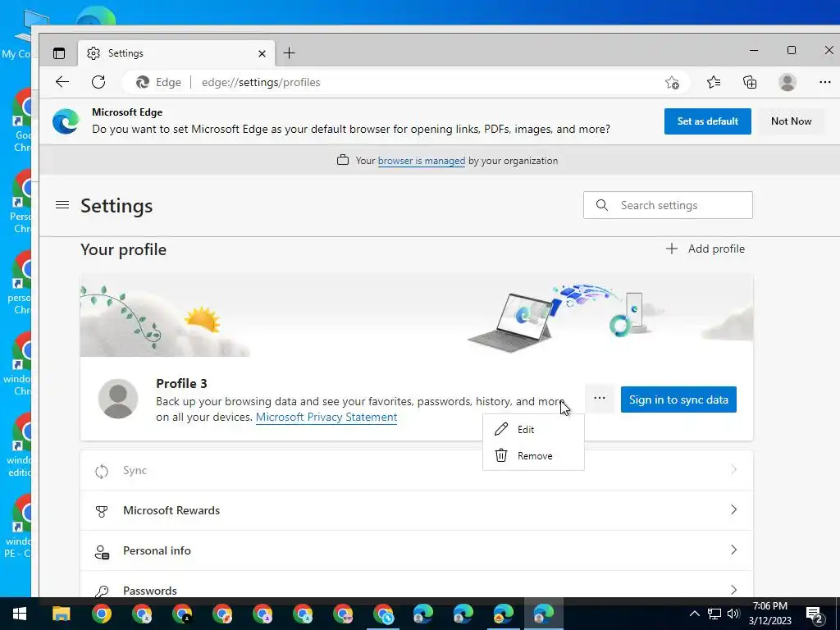The width and height of the screenshot is (840, 630).
Task: Show hidden system tray icons
Action: pyautogui.click(x=694, y=614)
